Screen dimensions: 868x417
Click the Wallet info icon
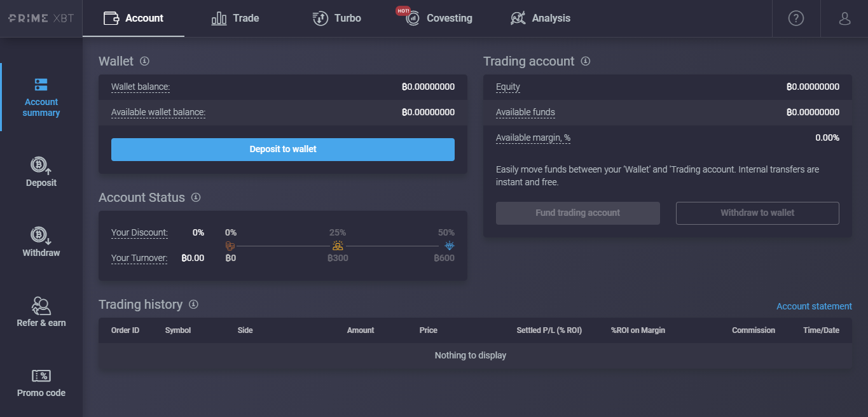coord(144,61)
